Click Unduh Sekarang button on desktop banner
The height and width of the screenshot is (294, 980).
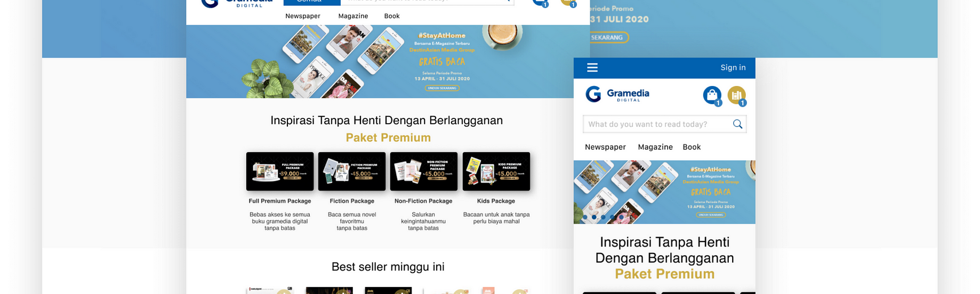pos(442,88)
